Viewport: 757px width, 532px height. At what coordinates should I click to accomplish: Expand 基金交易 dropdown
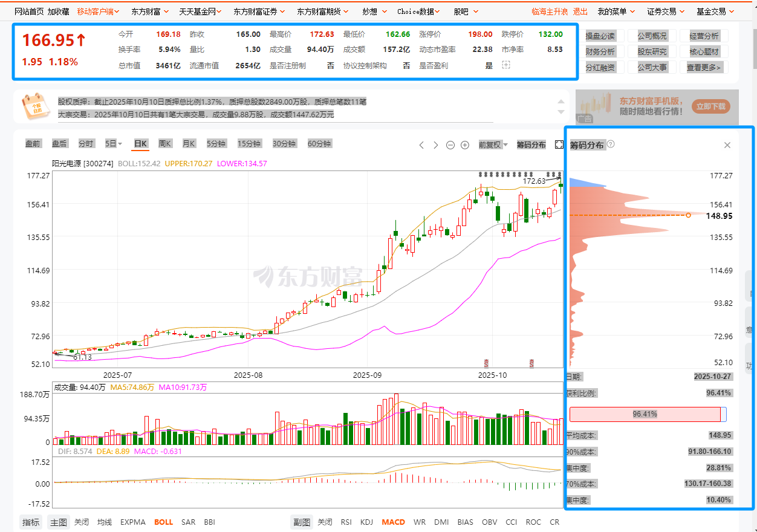pyautogui.click(x=715, y=11)
